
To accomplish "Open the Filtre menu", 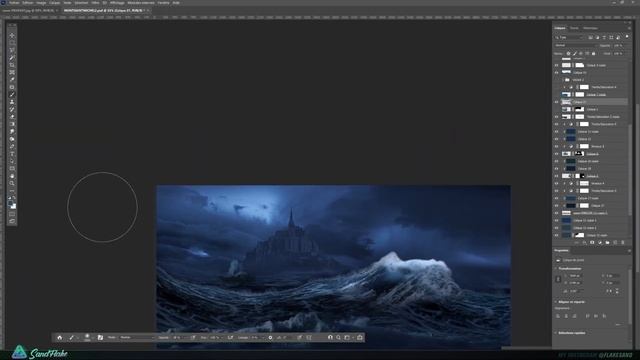I will pyautogui.click(x=95, y=2).
